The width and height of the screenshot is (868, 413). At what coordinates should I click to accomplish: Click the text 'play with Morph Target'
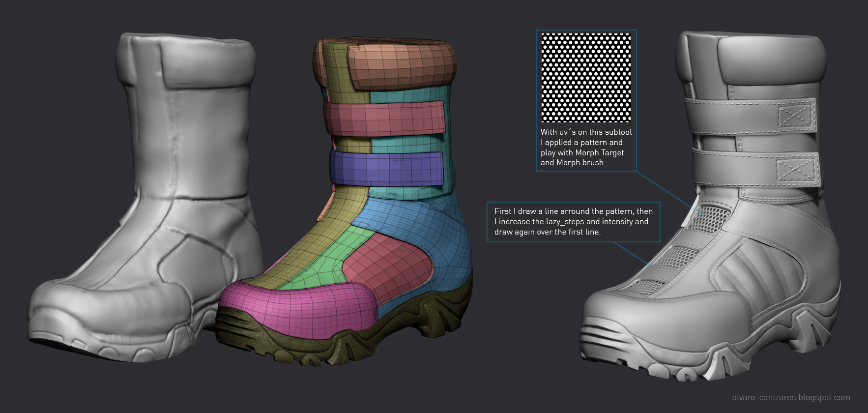coord(582,153)
